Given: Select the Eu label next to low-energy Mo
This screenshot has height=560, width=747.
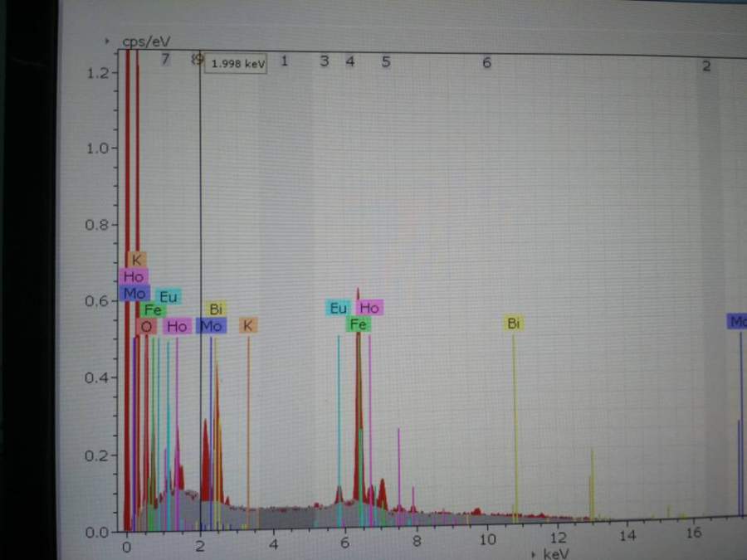Looking at the screenshot, I should pos(168,297).
